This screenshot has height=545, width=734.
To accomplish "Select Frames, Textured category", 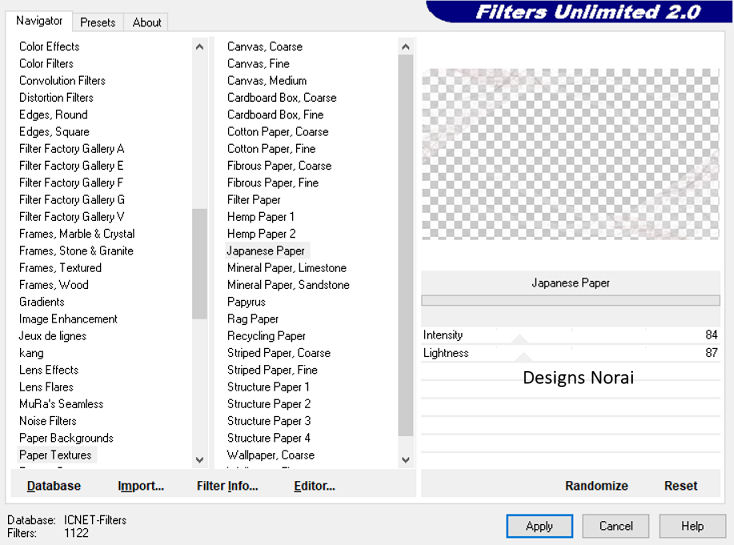I will [x=60, y=267].
